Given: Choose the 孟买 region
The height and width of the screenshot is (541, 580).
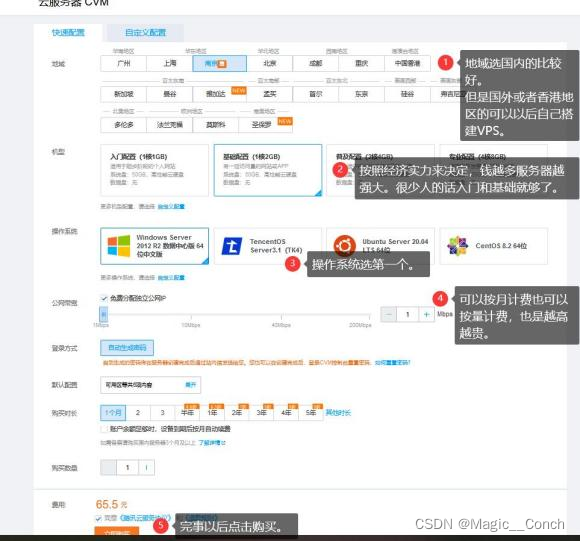Looking at the screenshot, I should pos(270,94).
